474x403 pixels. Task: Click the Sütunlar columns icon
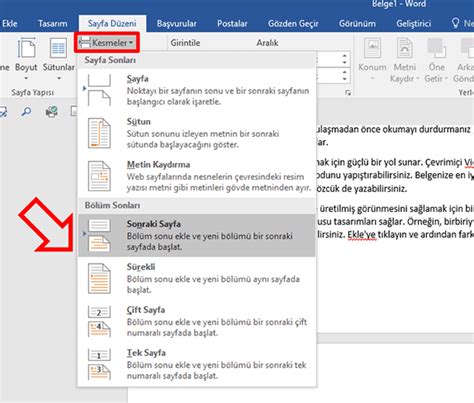(x=58, y=48)
